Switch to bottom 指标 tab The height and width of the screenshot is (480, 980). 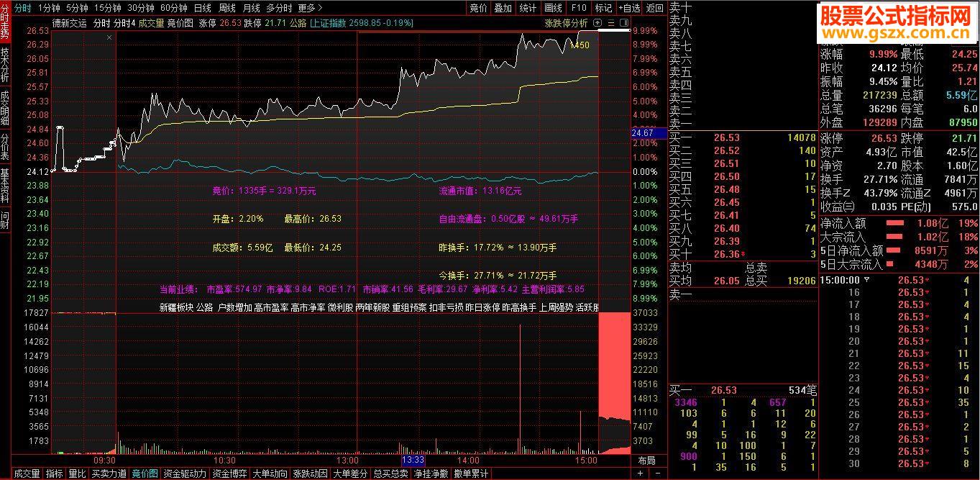pyautogui.click(x=55, y=474)
